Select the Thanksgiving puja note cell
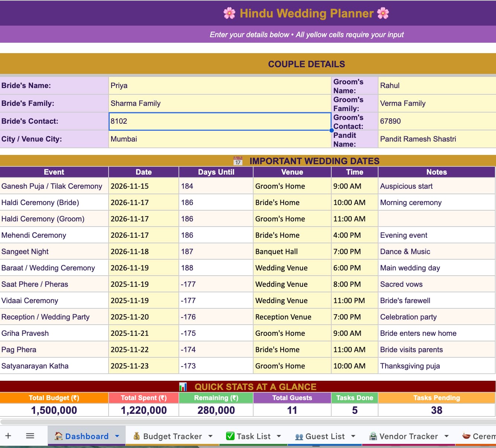 pyautogui.click(x=437, y=366)
